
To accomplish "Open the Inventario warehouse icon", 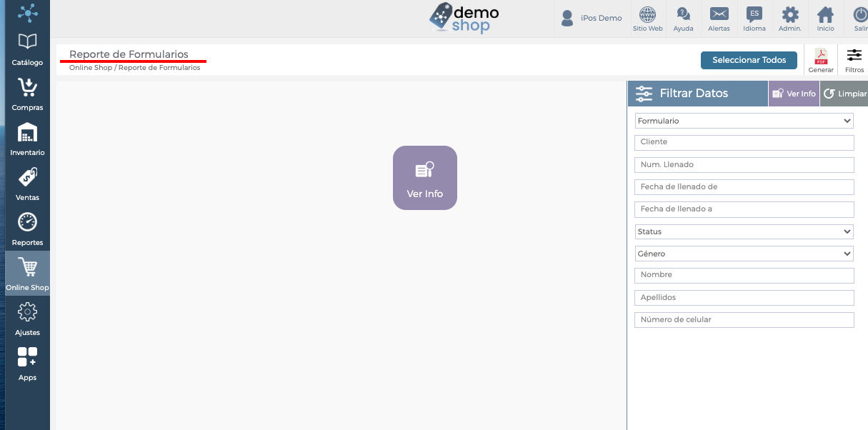I will (x=27, y=132).
